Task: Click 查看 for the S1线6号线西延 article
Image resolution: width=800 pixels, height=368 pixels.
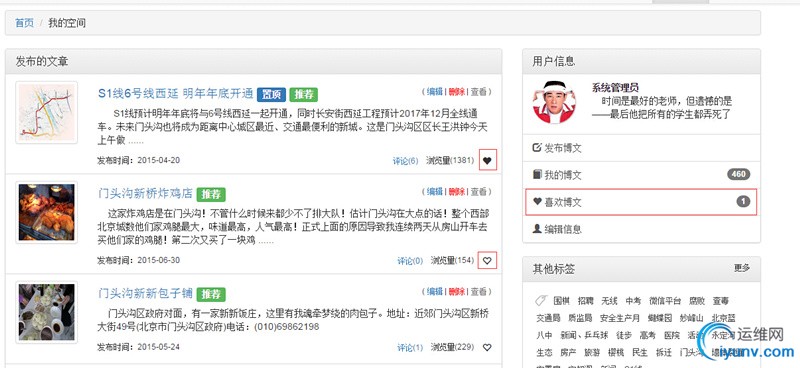Action: pos(479,91)
